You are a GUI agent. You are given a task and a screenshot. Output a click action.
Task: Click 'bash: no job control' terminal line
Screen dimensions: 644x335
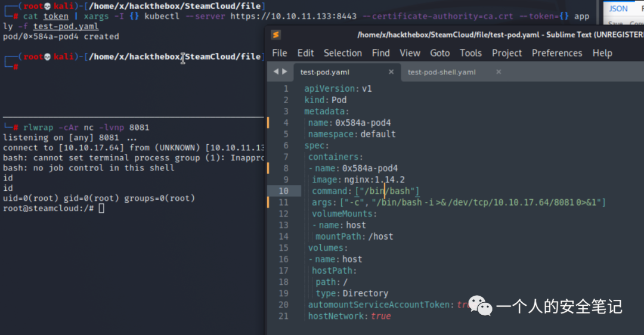pos(89,168)
